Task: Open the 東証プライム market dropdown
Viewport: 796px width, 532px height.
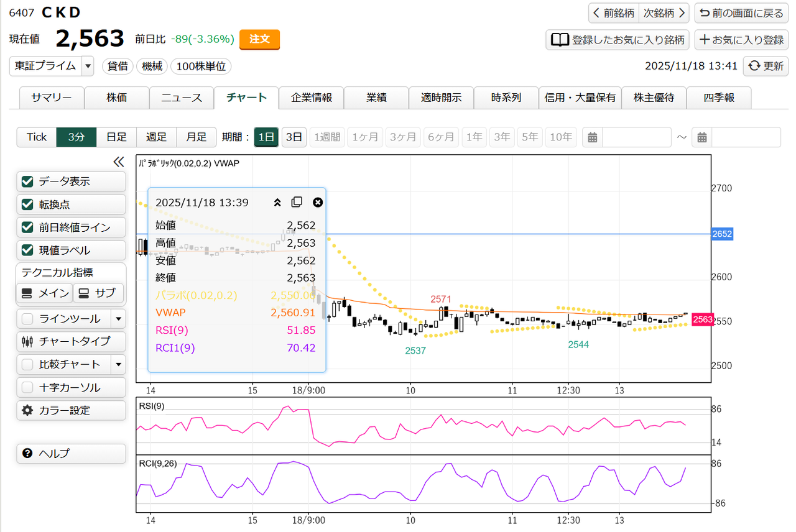Action: pyautogui.click(x=88, y=66)
